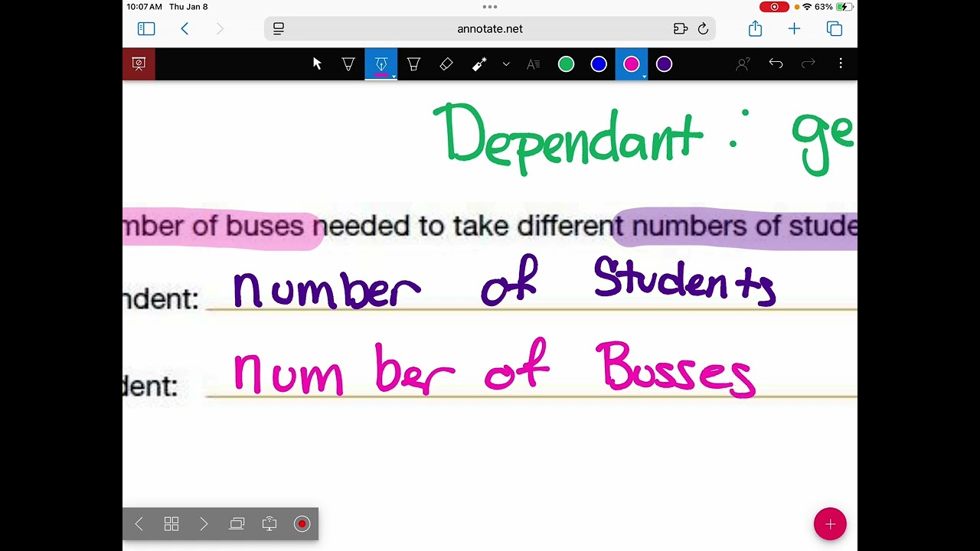Image resolution: width=980 pixels, height=551 pixels.
Task: Click the battery 63% indicator
Action: pos(834,7)
